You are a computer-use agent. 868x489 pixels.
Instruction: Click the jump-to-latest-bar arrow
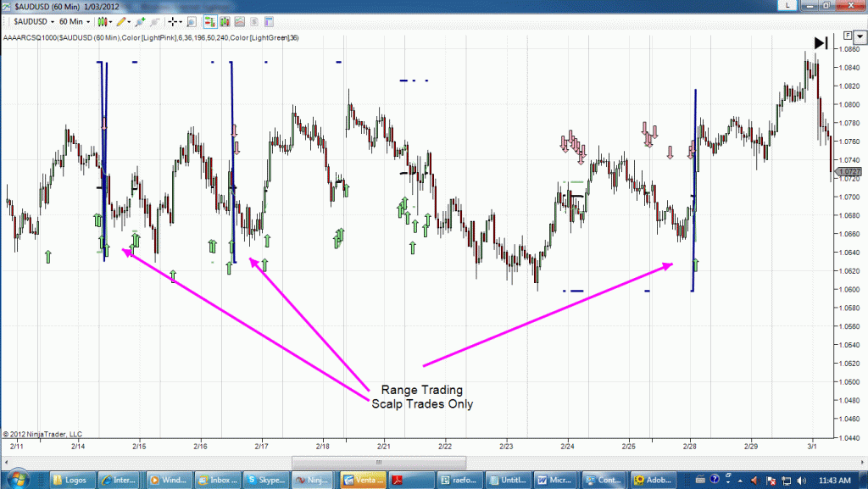pos(821,42)
